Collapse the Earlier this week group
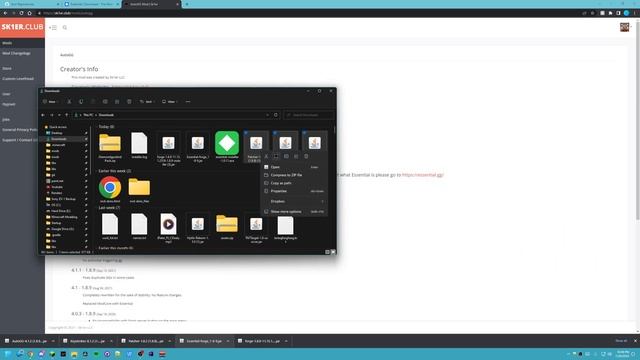 point(115,171)
